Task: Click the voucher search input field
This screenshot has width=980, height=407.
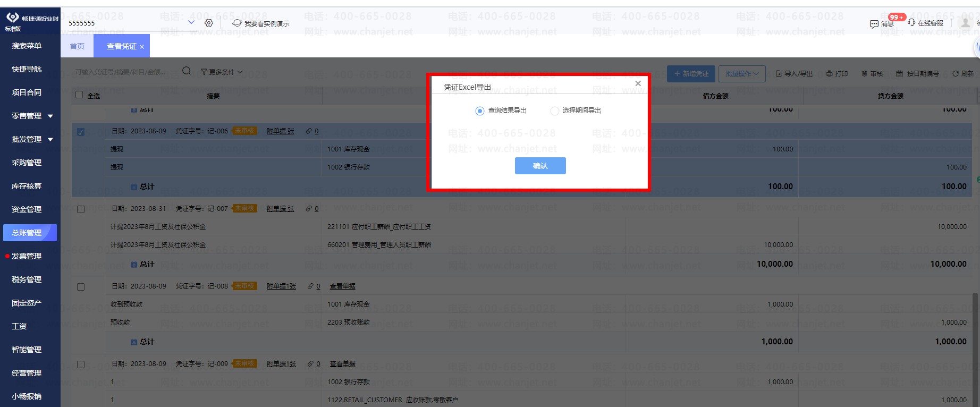Action: [121, 72]
